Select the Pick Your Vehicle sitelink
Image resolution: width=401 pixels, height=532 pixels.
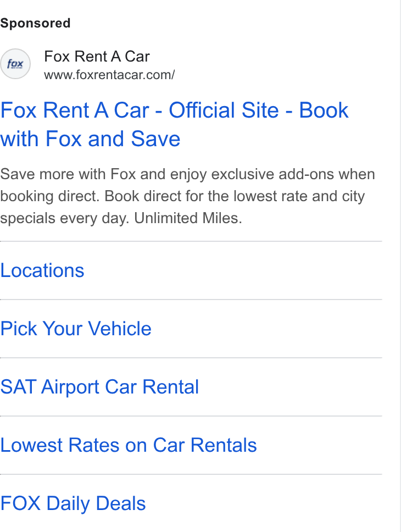pyautogui.click(x=76, y=329)
